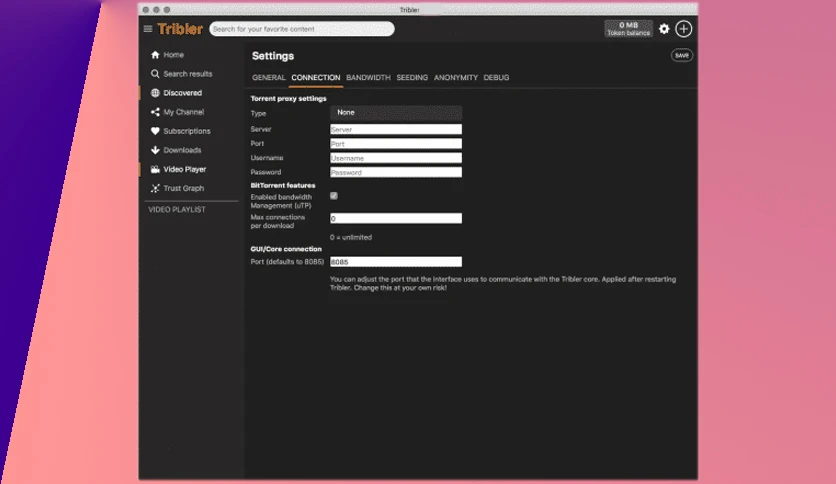Click the Video Player camera icon

click(x=155, y=170)
